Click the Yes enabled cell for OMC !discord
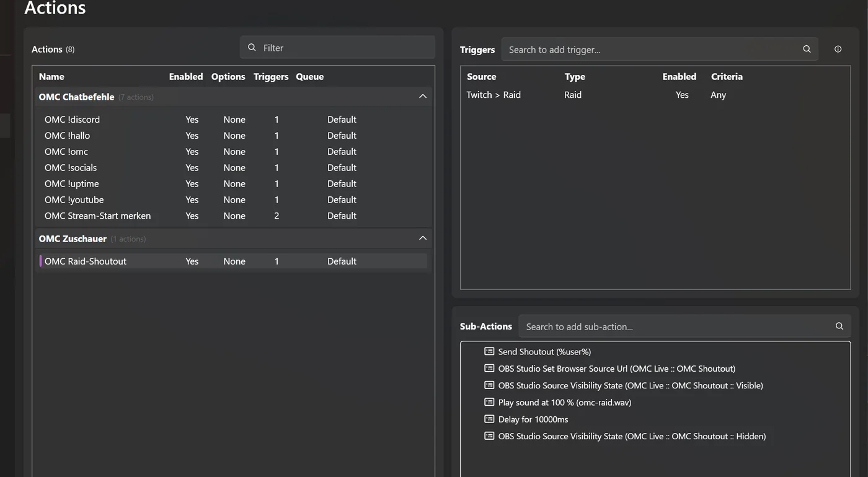This screenshot has height=477, width=868. coord(192,120)
